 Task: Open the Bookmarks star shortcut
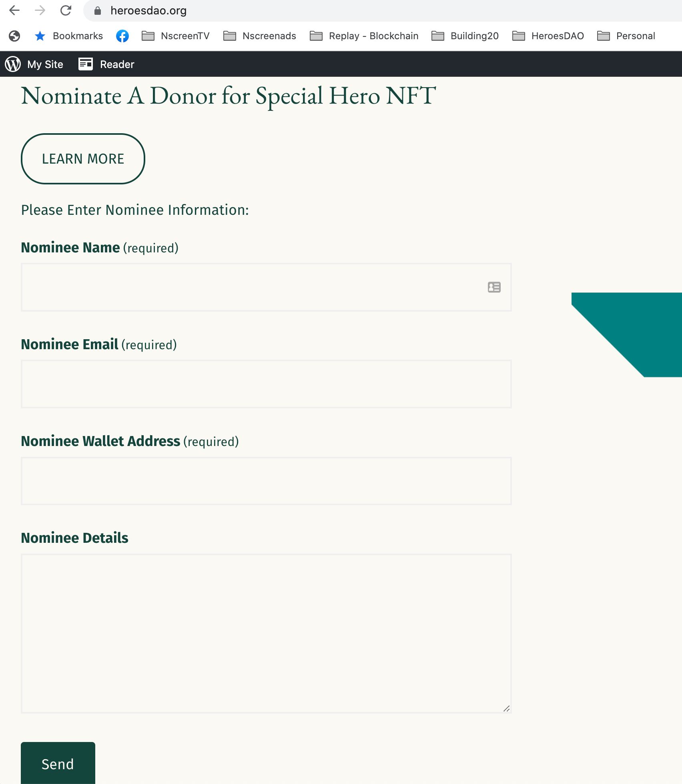point(68,36)
